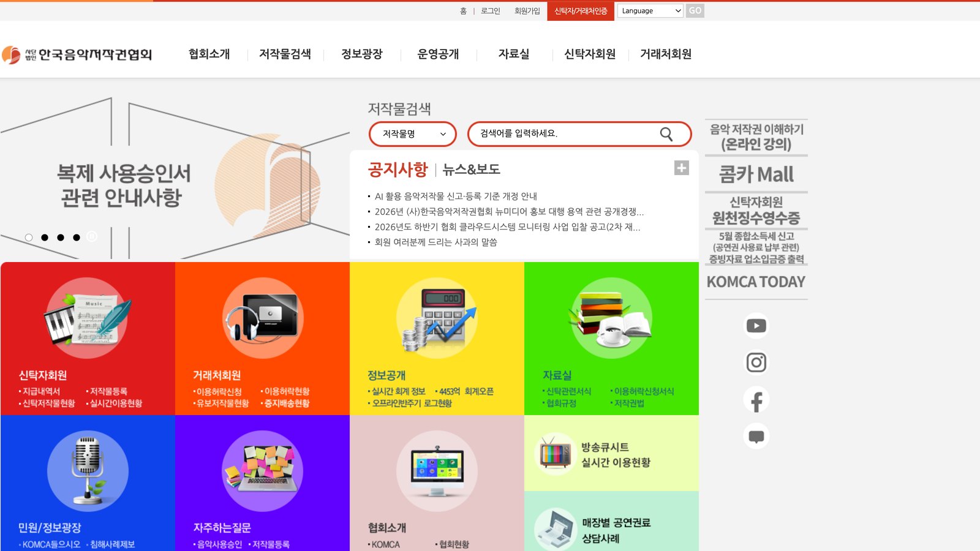
Task: Switch to the 공지사항 tab
Action: coord(398,170)
